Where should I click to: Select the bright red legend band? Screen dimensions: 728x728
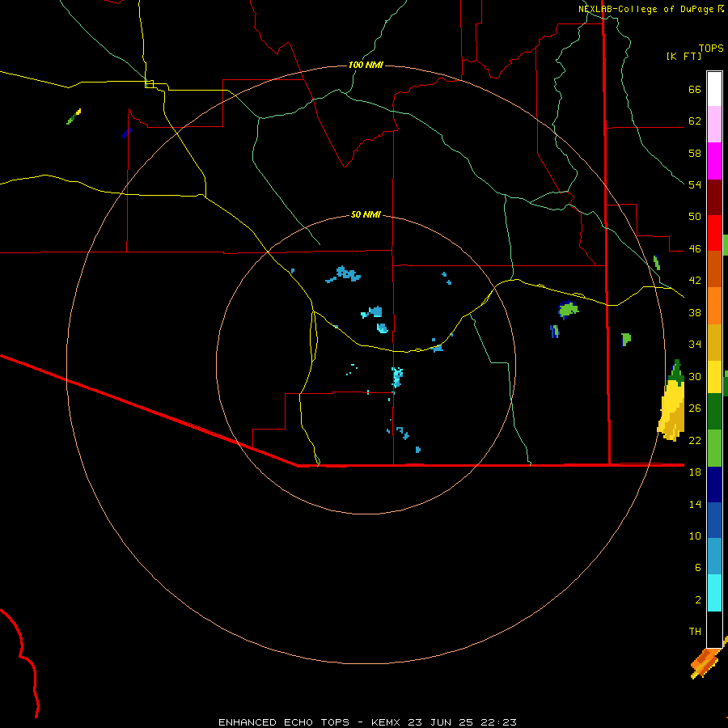[x=714, y=233]
